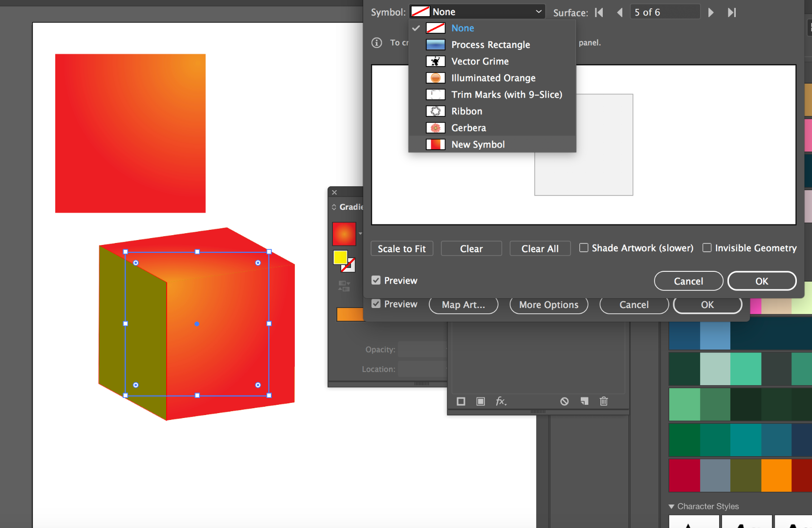Viewport: 812px width, 528px height.
Task: Click the blue center point of the selection
Action: pyautogui.click(x=197, y=324)
